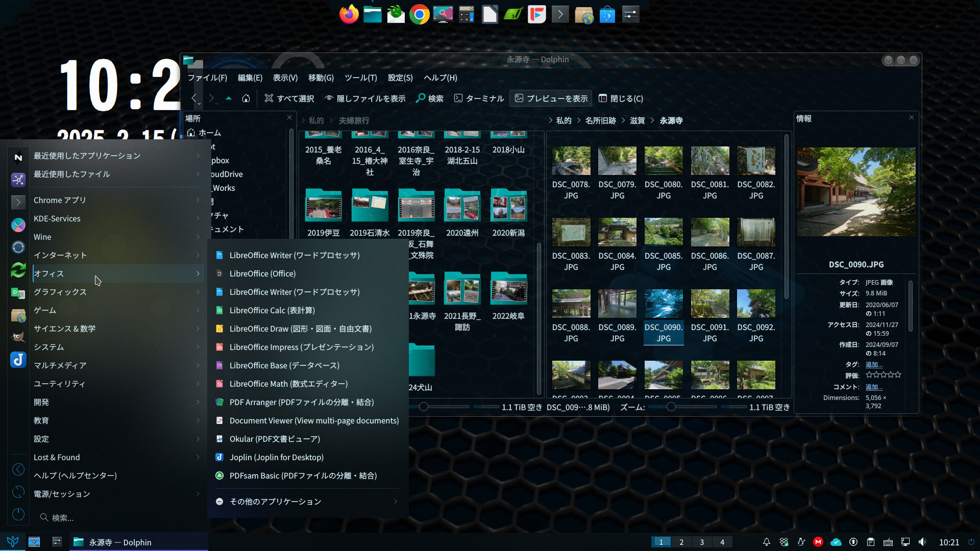Open the ツール(T) menu
Viewport: 980px width, 551px height.
pyautogui.click(x=360, y=78)
